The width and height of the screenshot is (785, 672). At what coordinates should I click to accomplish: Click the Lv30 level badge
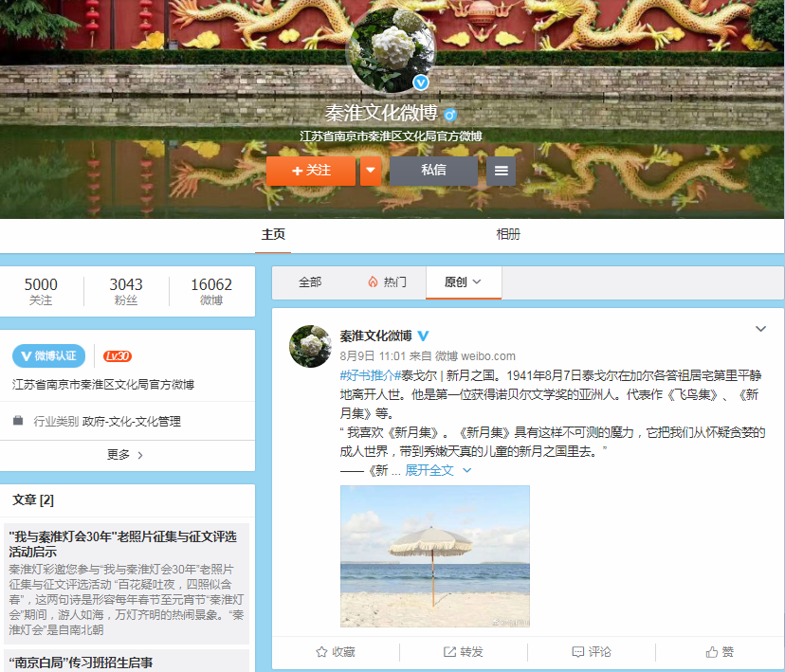[x=118, y=356]
